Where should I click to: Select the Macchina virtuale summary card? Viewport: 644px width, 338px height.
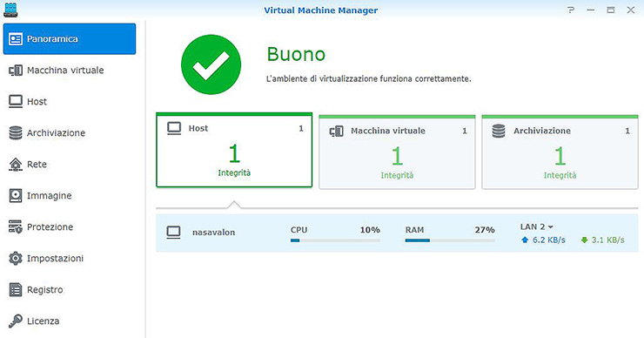click(x=397, y=152)
